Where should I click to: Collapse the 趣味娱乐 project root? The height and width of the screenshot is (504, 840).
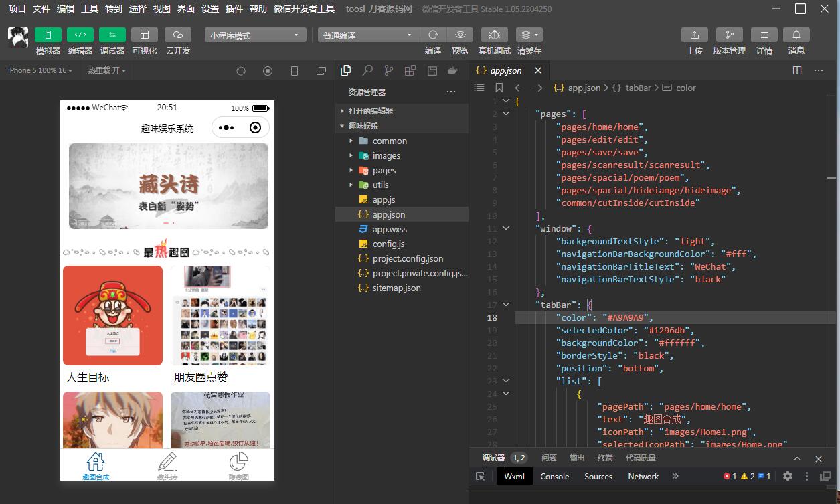[x=402, y=126]
